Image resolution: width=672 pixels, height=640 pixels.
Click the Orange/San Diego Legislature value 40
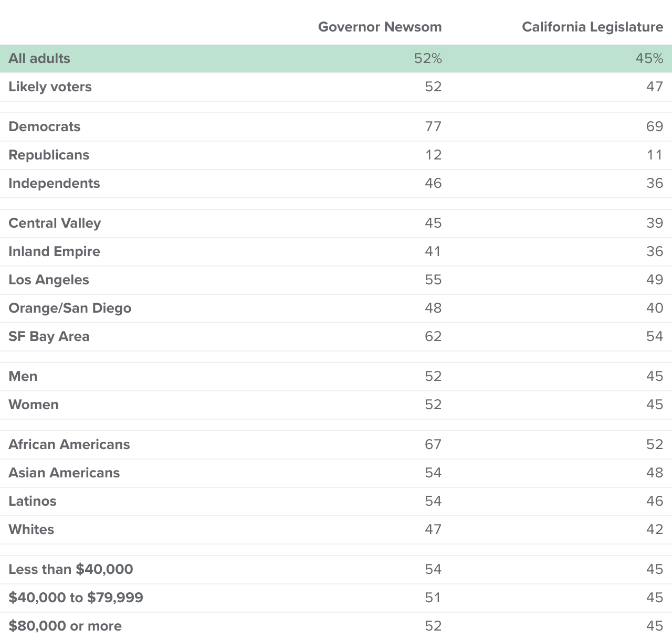655,308
